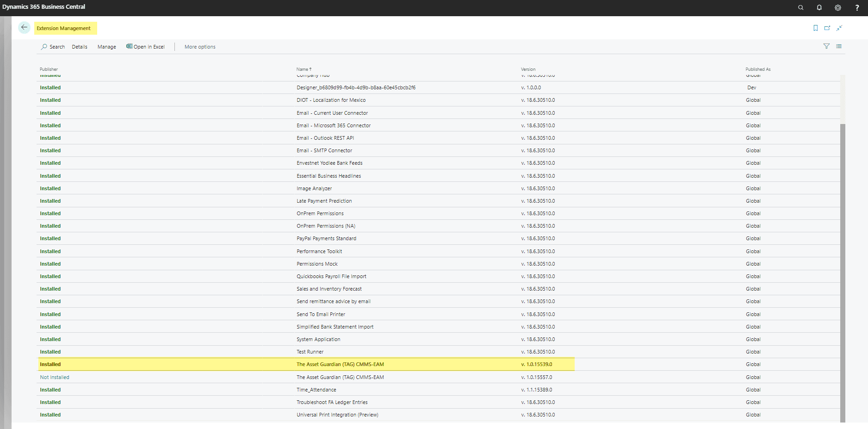Select Send remittance advice by email
The image size is (868, 429).
pyautogui.click(x=334, y=301)
